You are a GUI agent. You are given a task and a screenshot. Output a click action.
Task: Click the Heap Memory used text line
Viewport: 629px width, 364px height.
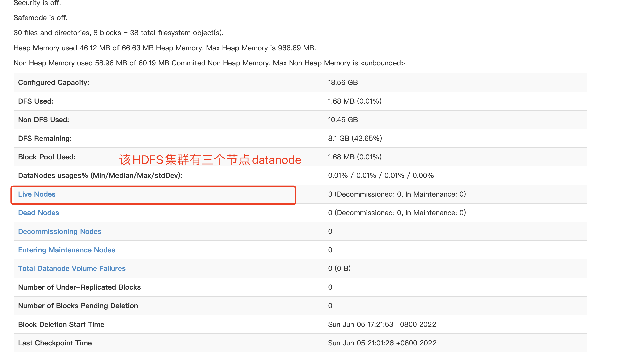165,48
